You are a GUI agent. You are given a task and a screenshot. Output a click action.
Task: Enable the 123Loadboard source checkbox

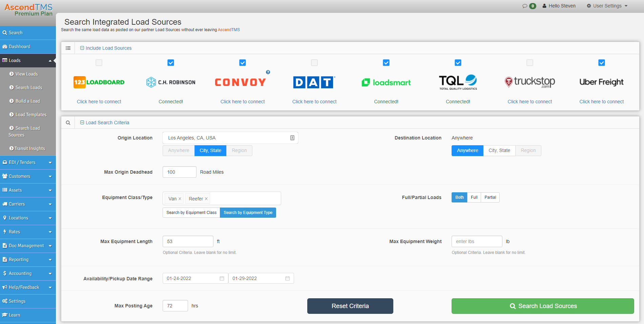(x=99, y=63)
